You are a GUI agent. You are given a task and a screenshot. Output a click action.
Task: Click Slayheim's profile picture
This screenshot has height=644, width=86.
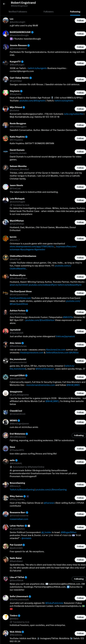5,93
